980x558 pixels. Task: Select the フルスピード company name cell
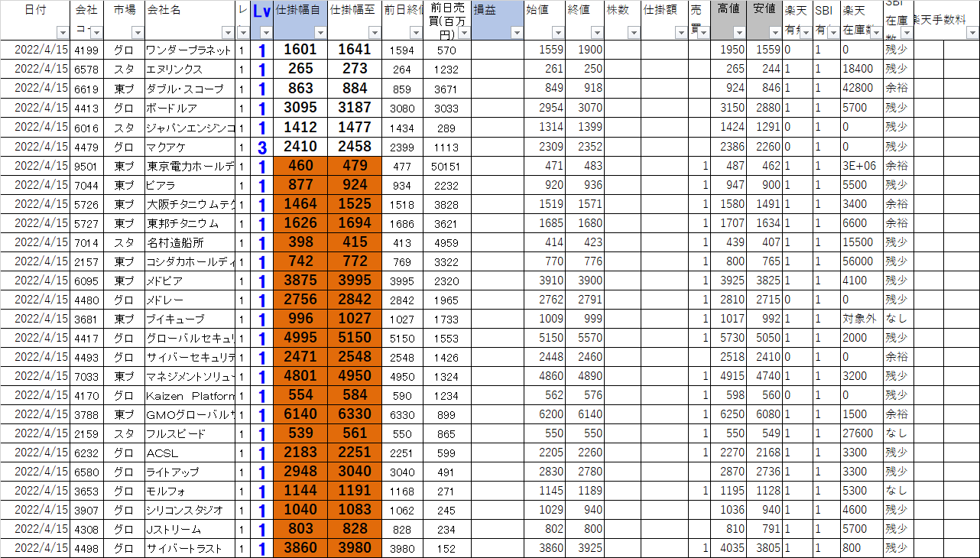pyautogui.click(x=190, y=433)
